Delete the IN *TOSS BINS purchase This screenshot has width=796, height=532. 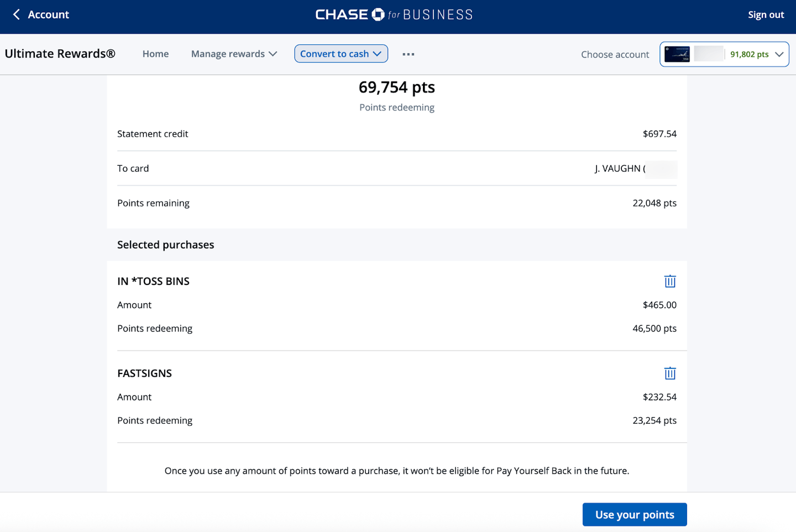click(669, 281)
